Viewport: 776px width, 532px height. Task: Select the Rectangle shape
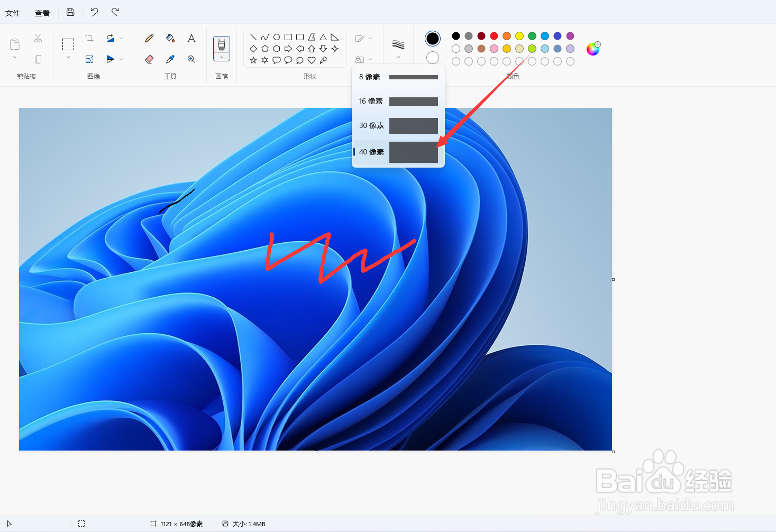tap(288, 37)
